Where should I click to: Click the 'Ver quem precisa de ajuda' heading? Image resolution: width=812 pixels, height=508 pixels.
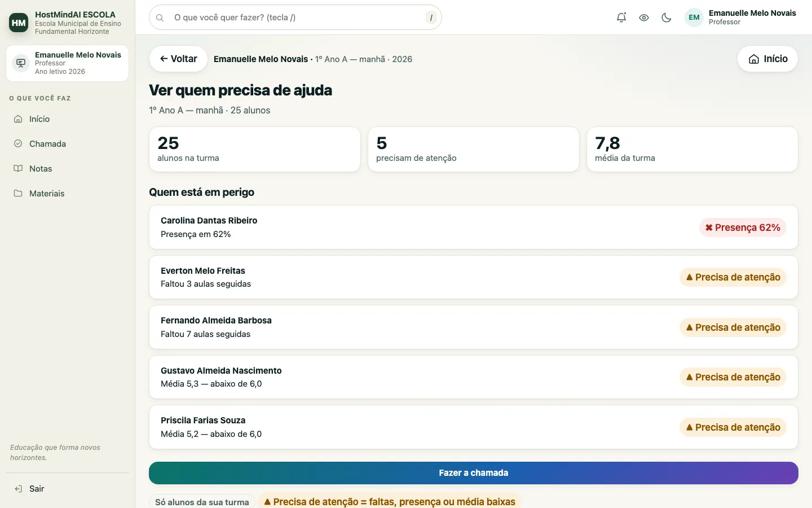coord(241,90)
